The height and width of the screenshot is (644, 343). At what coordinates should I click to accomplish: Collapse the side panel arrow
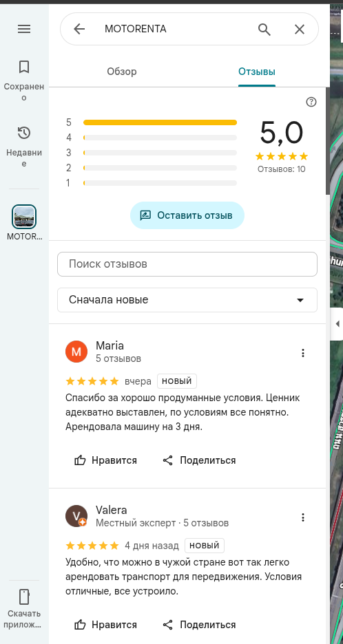coord(337,323)
